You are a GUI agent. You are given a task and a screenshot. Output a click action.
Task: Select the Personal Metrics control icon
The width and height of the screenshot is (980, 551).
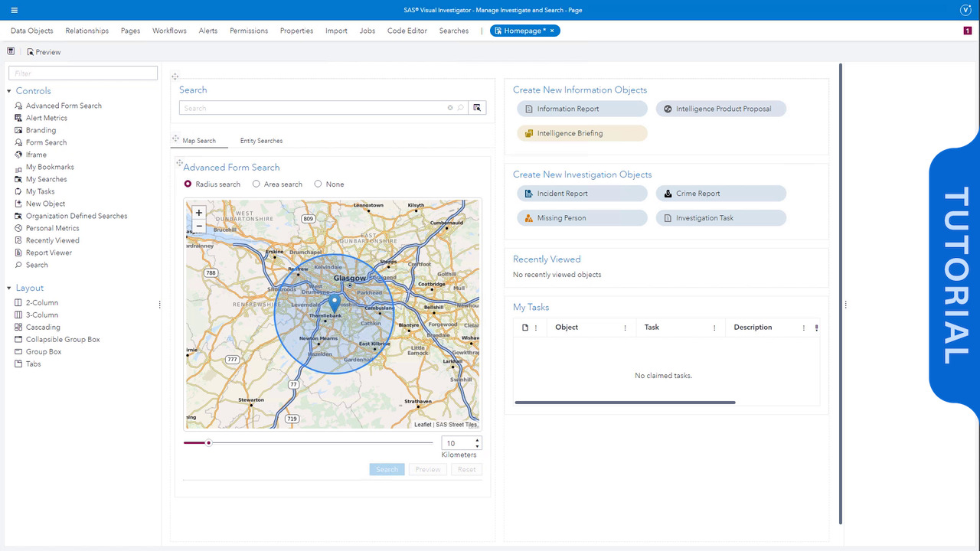coord(19,228)
